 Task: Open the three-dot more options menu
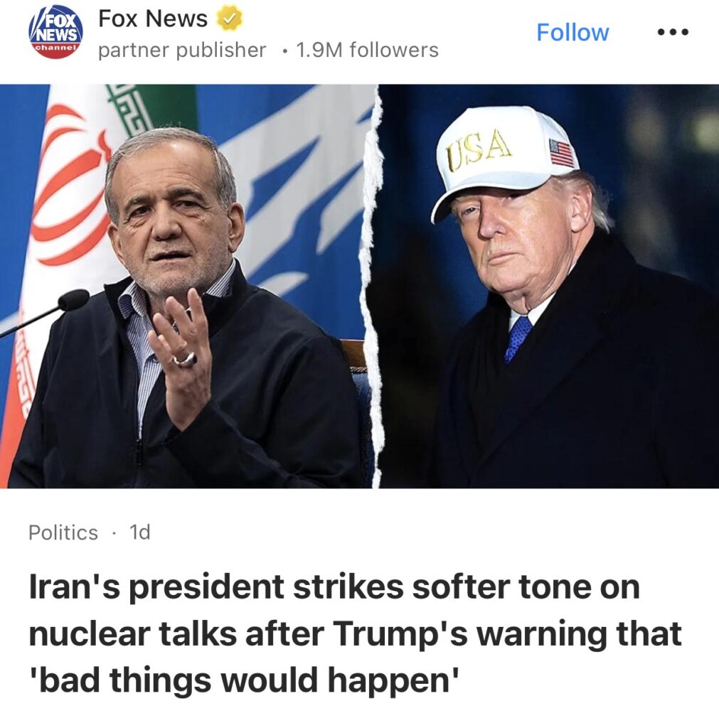[x=673, y=32]
